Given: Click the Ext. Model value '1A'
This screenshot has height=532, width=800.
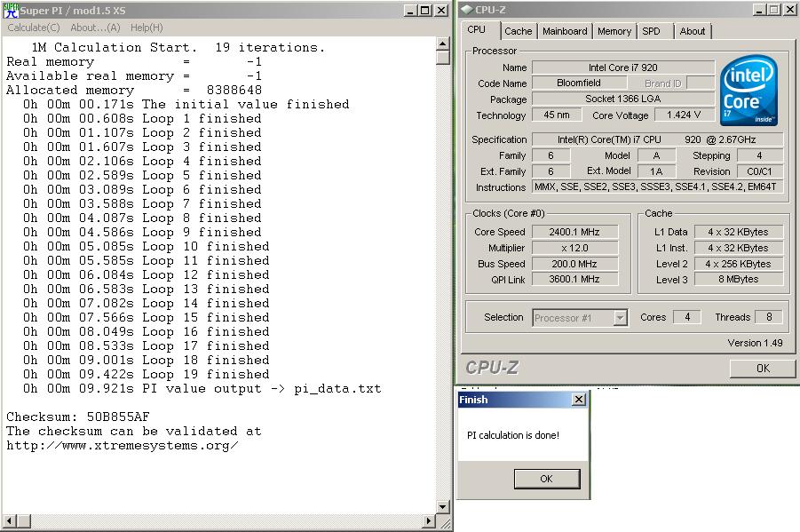Looking at the screenshot, I should click(x=656, y=171).
